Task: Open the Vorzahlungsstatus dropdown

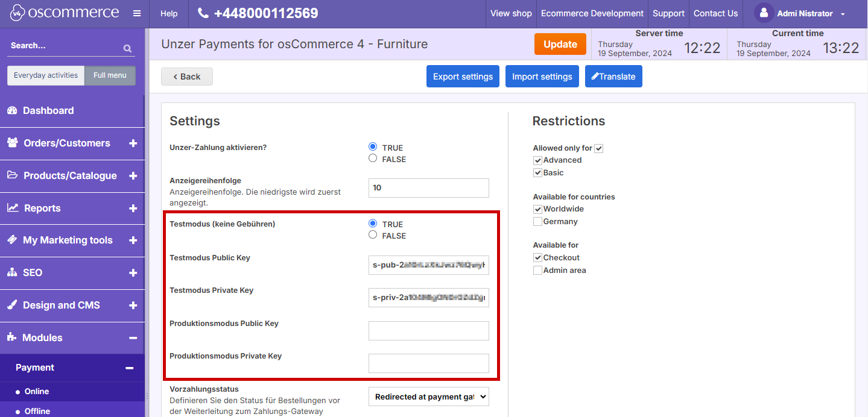Action: click(428, 397)
